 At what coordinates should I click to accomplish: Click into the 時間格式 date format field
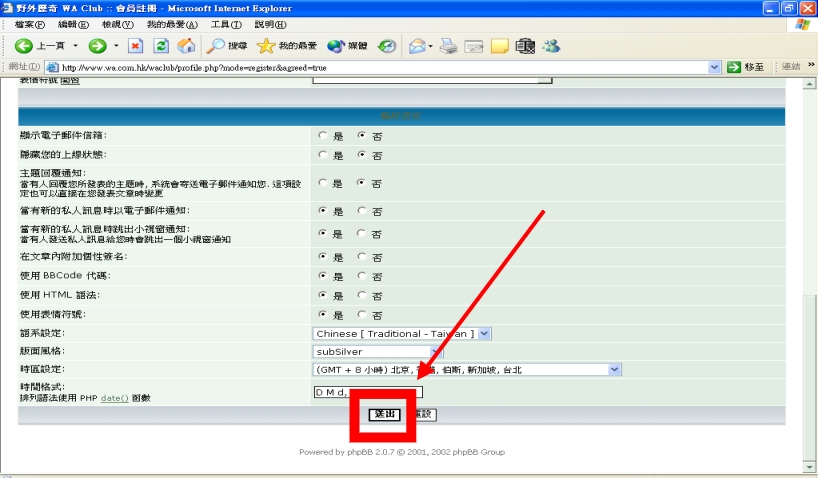tap(368, 391)
